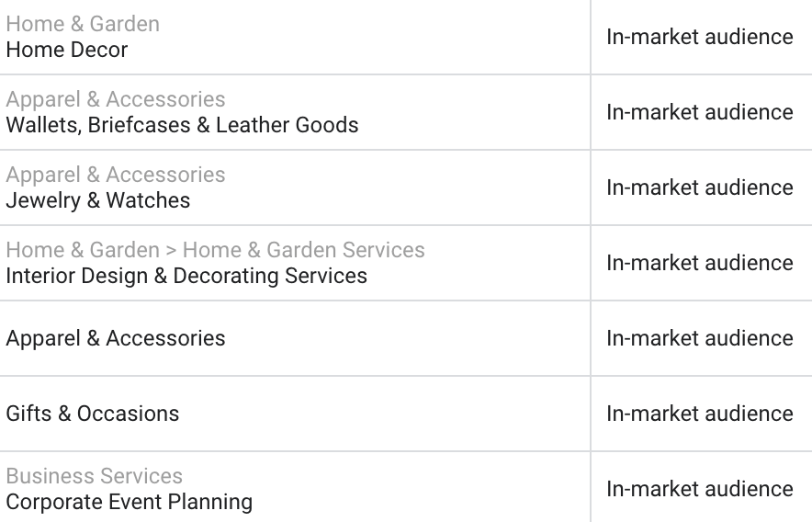This screenshot has height=522, width=812.
Task: Click the Business Services breadcrumb label
Action: pos(95,476)
